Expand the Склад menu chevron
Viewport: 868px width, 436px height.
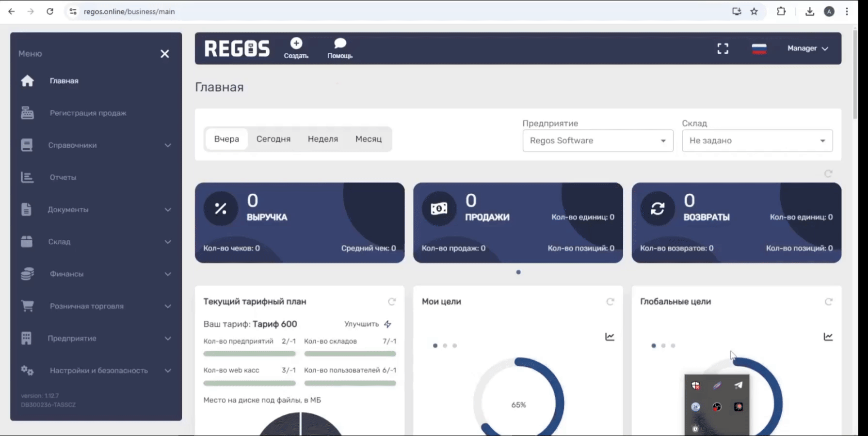(168, 242)
